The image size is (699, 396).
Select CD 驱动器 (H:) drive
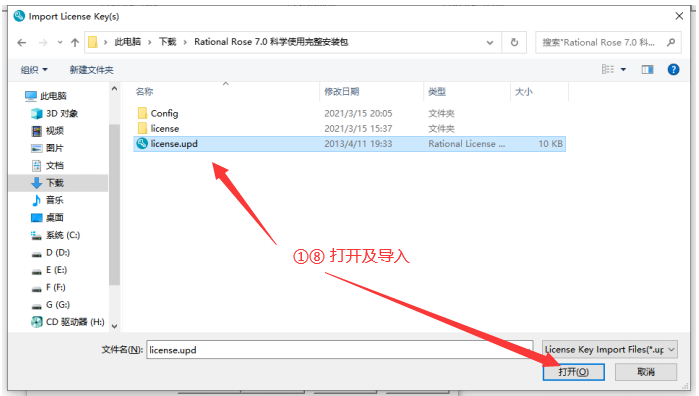(x=68, y=322)
